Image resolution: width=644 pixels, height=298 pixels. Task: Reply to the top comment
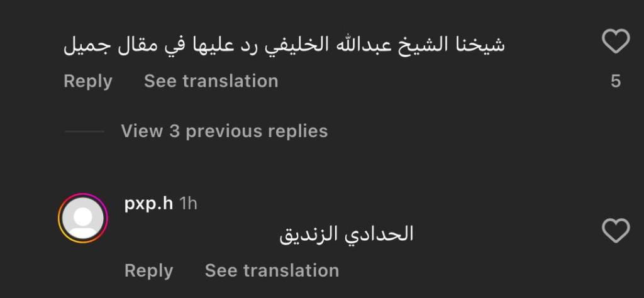[88, 81]
